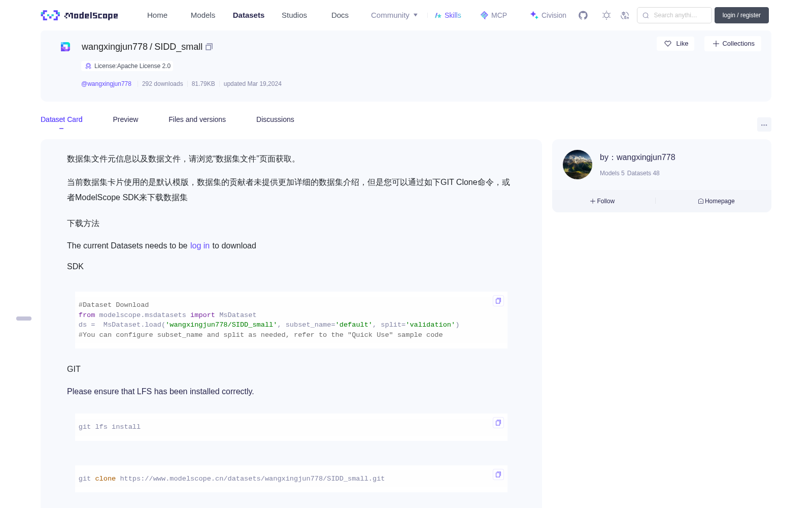Screen dimensions: 812x508
Task: Copy the git clone command
Action: 498,474
